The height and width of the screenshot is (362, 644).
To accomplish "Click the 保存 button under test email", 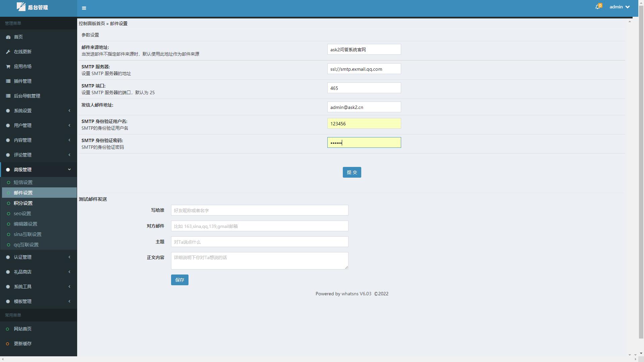I will [179, 280].
